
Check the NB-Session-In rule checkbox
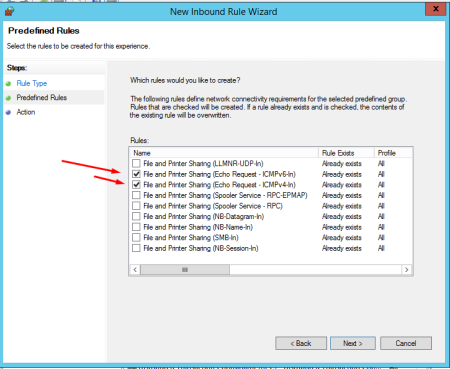pos(136,248)
